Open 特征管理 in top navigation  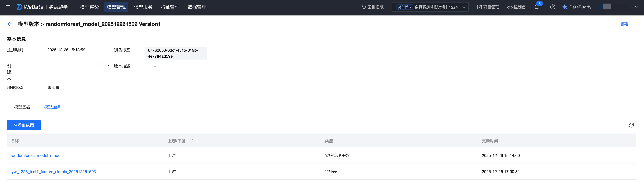pos(170,7)
